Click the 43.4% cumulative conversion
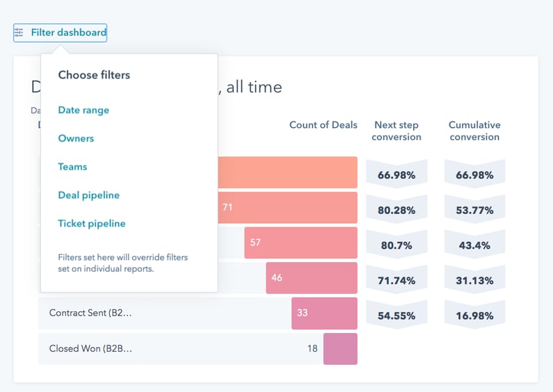Screen dimensions: 553x392 pyautogui.click(x=474, y=245)
